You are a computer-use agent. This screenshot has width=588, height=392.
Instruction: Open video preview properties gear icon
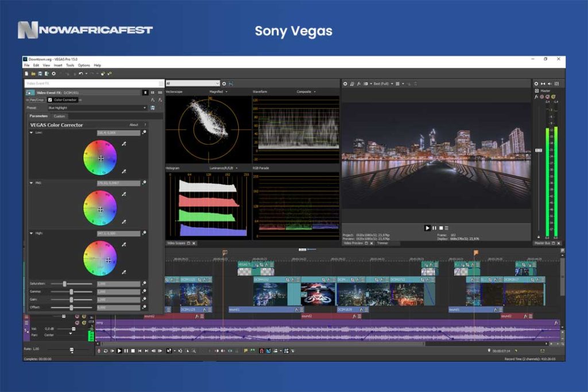345,84
